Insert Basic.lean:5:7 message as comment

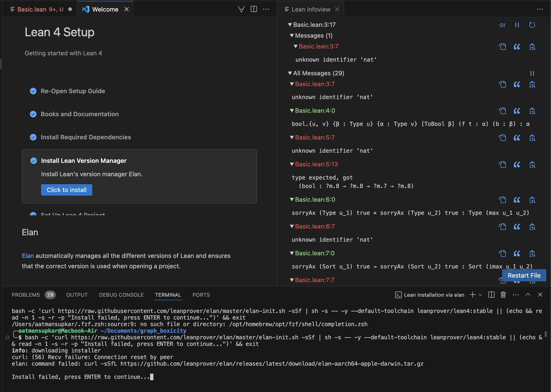coord(517,138)
